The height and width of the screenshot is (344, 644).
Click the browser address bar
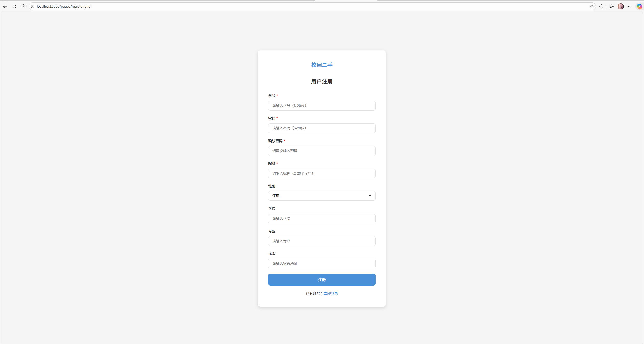click(x=179, y=6)
